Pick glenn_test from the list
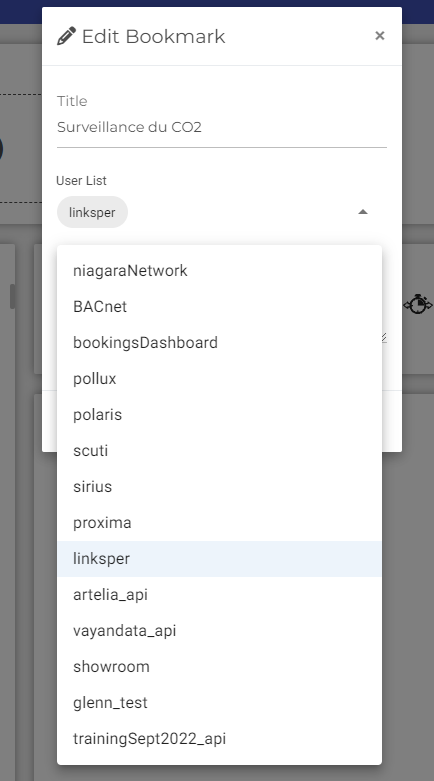434x781 pixels. (x=219, y=703)
